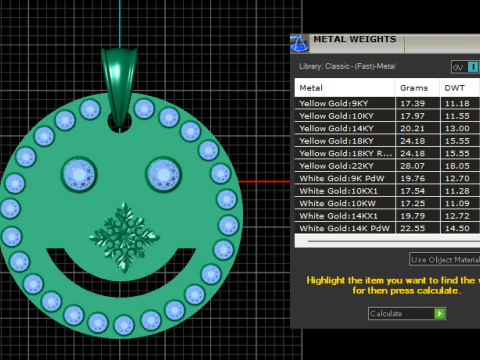Select the White Gold:10KX1 row
The image size is (480, 360).
tap(387, 191)
